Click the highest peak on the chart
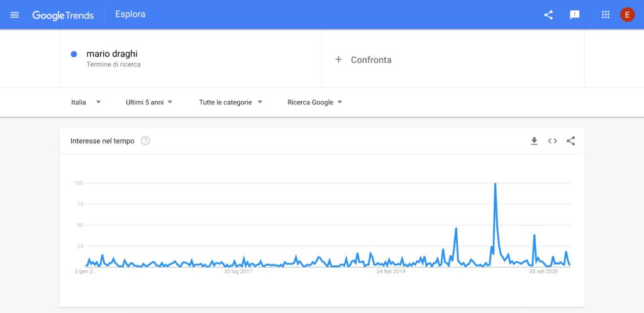 point(496,184)
